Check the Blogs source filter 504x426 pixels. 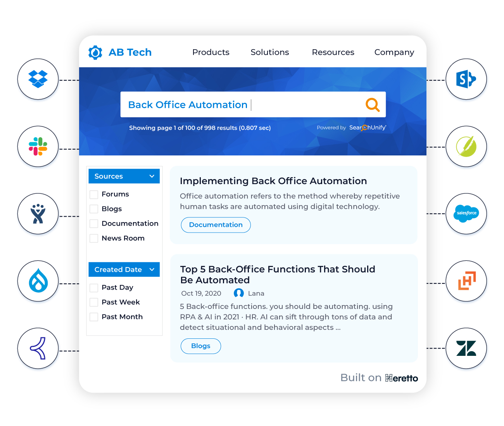[x=94, y=209]
